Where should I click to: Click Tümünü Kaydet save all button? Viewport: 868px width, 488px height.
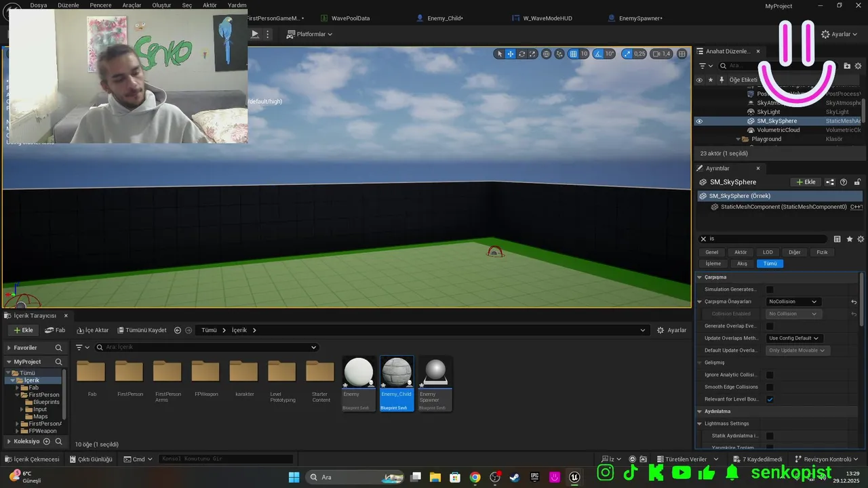[142, 330]
